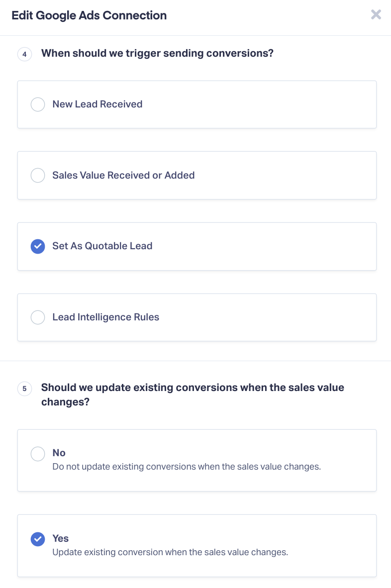This screenshot has height=588, width=391.
Task: Click the step 4 number badge
Action: (24, 54)
